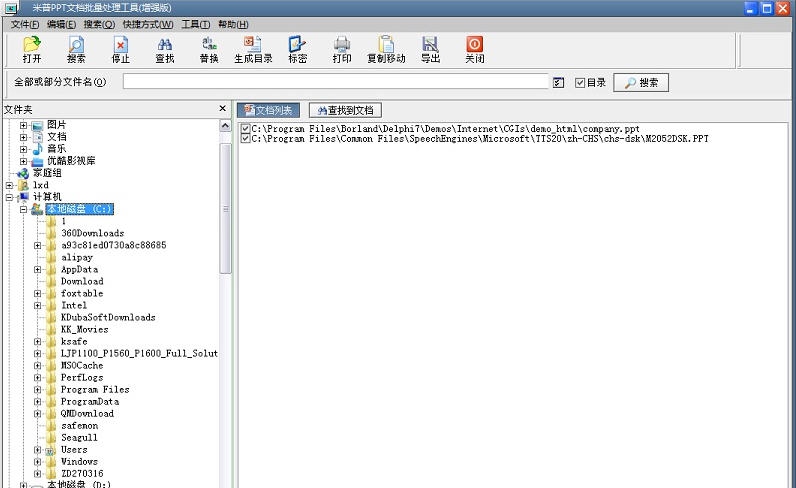Toggle the 目录 checkbox
This screenshot has height=488, width=796.
tap(580, 83)
